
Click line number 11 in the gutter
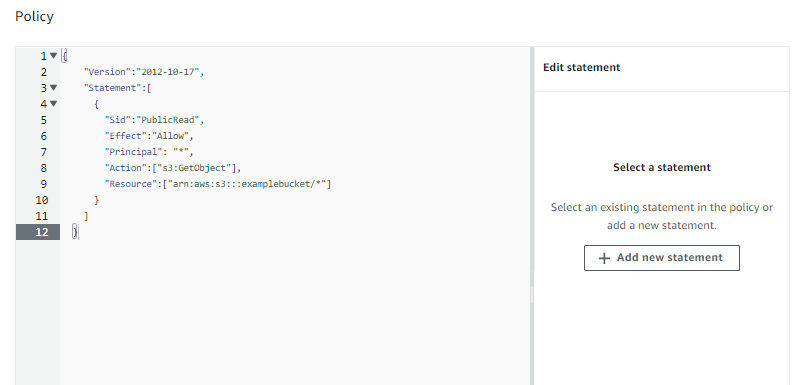(x=42, y=216)
